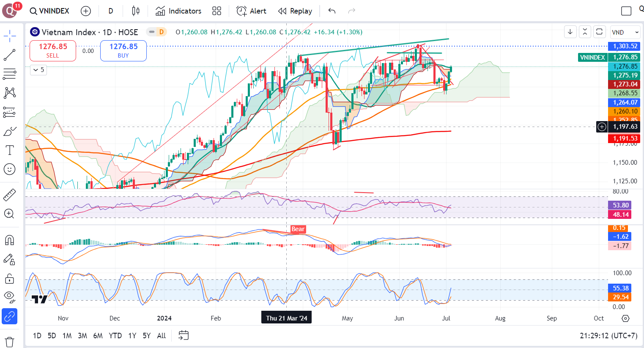This screenshot has height=348, width=644.
Task: Open the VND currency dropdown
Action: point(625,32)
